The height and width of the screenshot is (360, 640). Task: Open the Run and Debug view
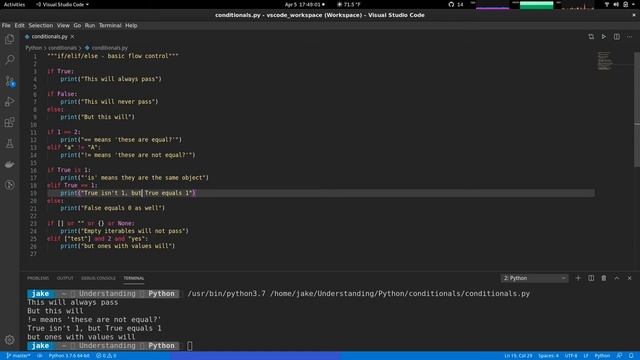(x=9, y=102)
